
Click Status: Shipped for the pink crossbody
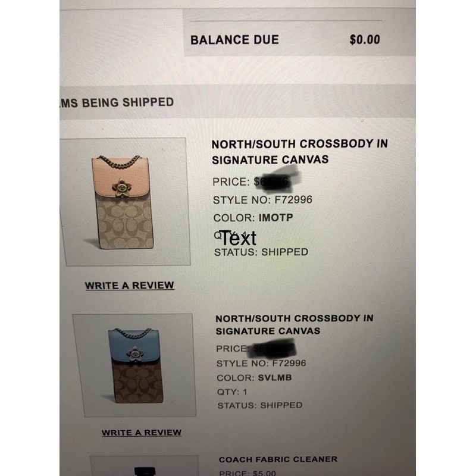tap(261, 252)
